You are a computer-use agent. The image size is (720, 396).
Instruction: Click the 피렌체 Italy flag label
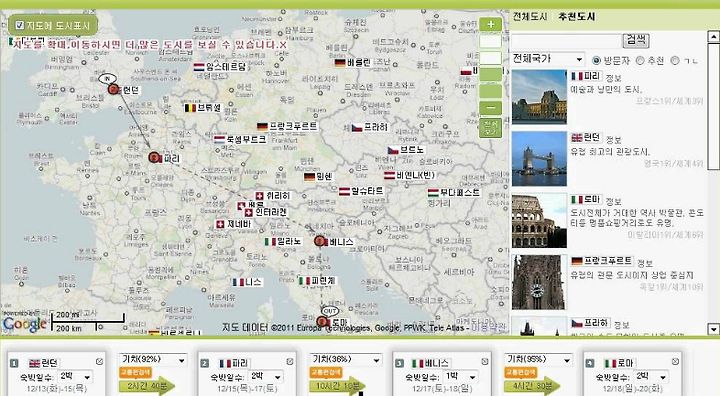coord(317,280)
